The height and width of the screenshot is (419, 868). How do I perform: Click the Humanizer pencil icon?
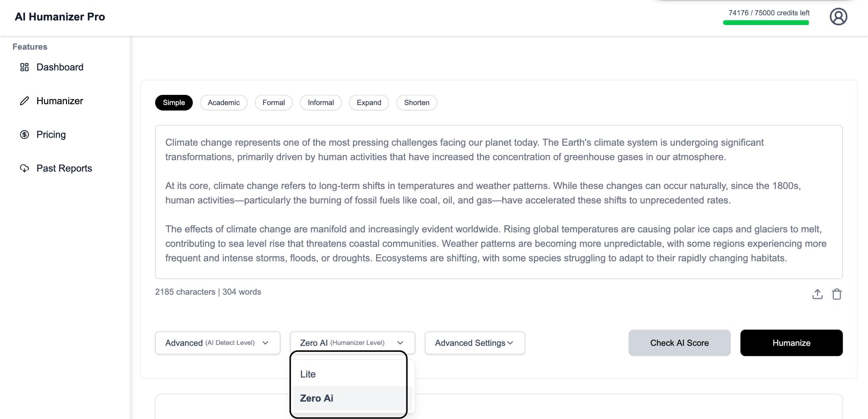tap(25, 101)
